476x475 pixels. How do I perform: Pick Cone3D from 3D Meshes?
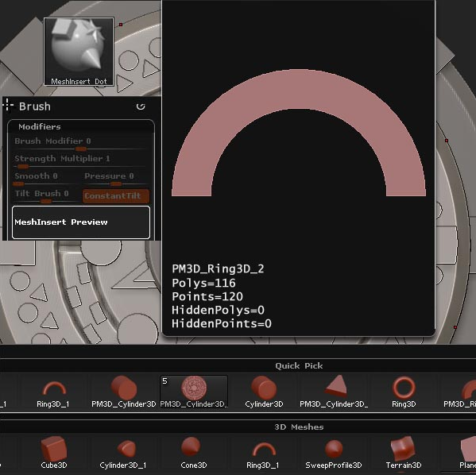pos(193,453)
